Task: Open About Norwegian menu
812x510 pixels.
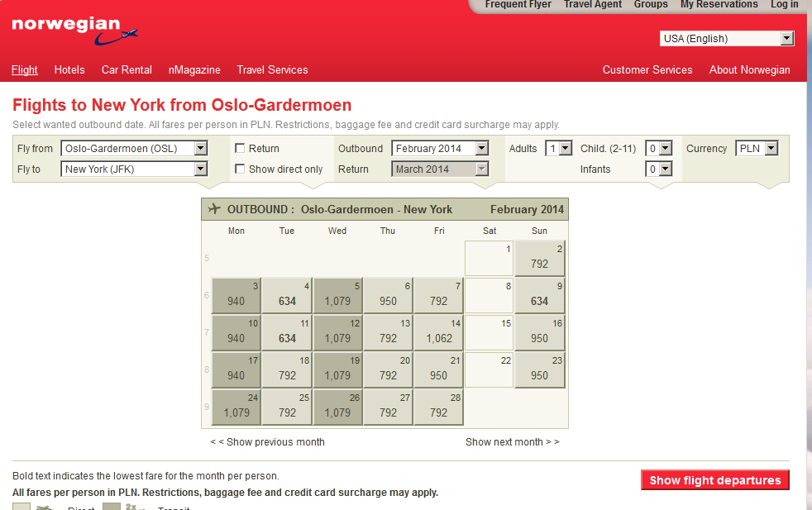Action: [749, 69]
